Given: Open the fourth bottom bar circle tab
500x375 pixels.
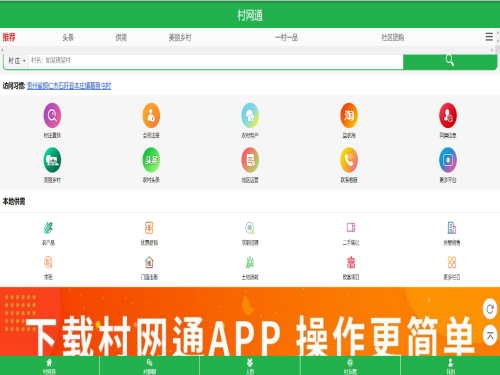Looking at the screenshot, I should 350,366.
